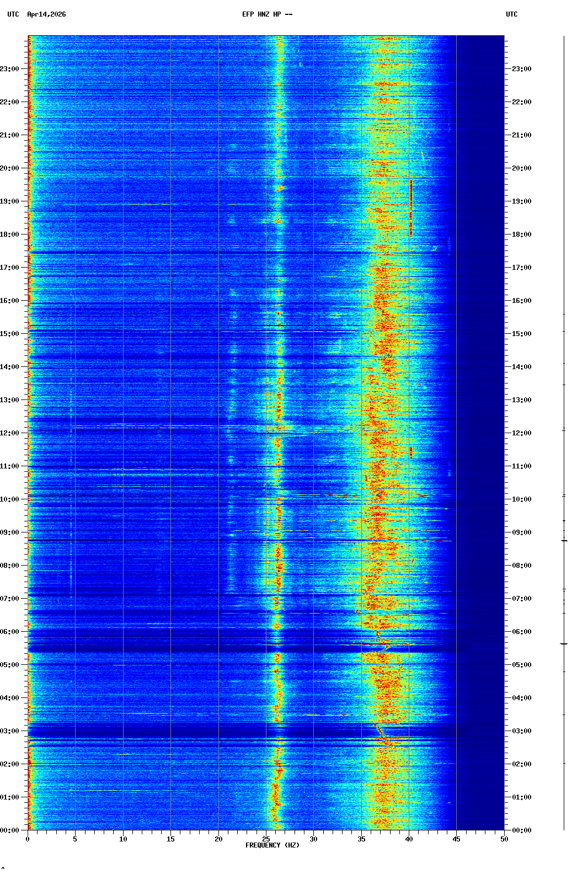This screenshot has height=874, width=588.
Task: Click the FREQUENCY (HZ) axis label
Action: [x=272, y=845]
